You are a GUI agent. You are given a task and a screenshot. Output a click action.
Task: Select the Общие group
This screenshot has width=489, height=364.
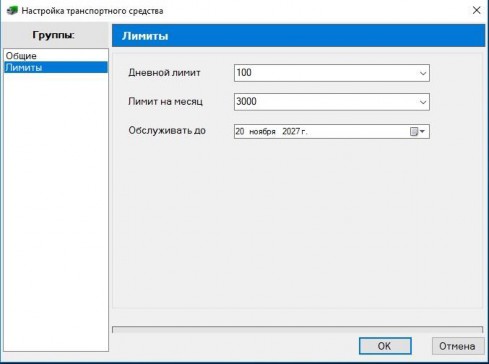(x=56, y=56)
